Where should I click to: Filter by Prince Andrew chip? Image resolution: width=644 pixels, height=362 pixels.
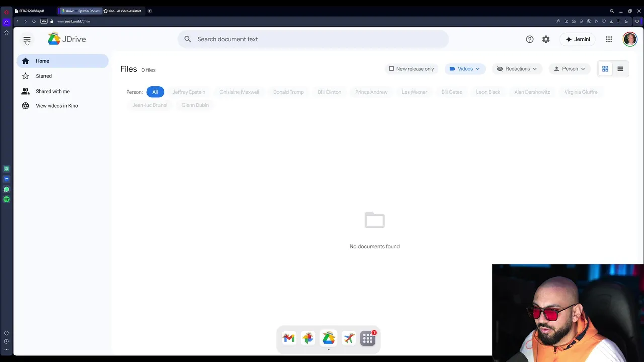coord(371,92)
